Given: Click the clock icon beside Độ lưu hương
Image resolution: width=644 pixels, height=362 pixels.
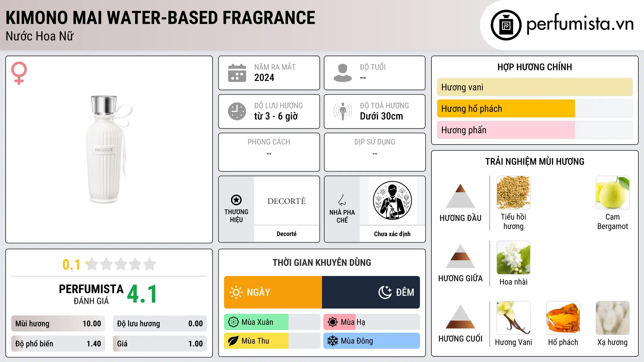Looking at the screenshot, I should pos(237,111).
